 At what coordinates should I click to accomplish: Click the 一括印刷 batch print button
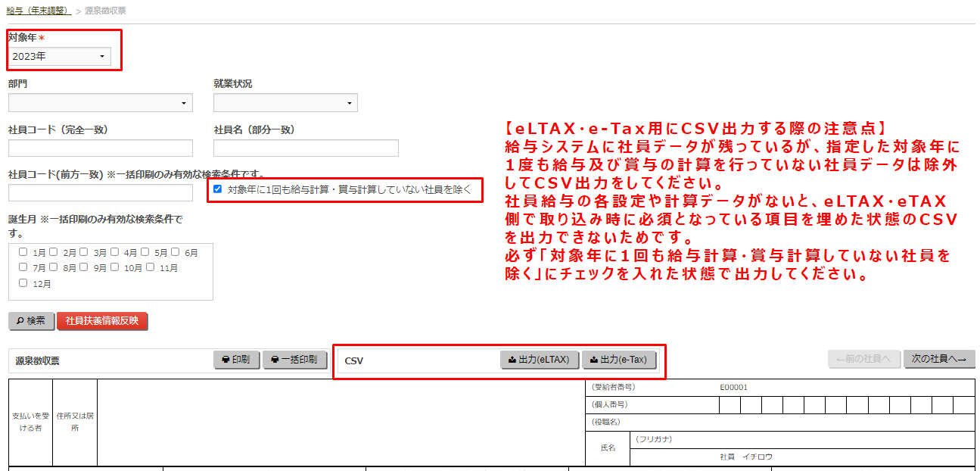(x=294, y=360)
